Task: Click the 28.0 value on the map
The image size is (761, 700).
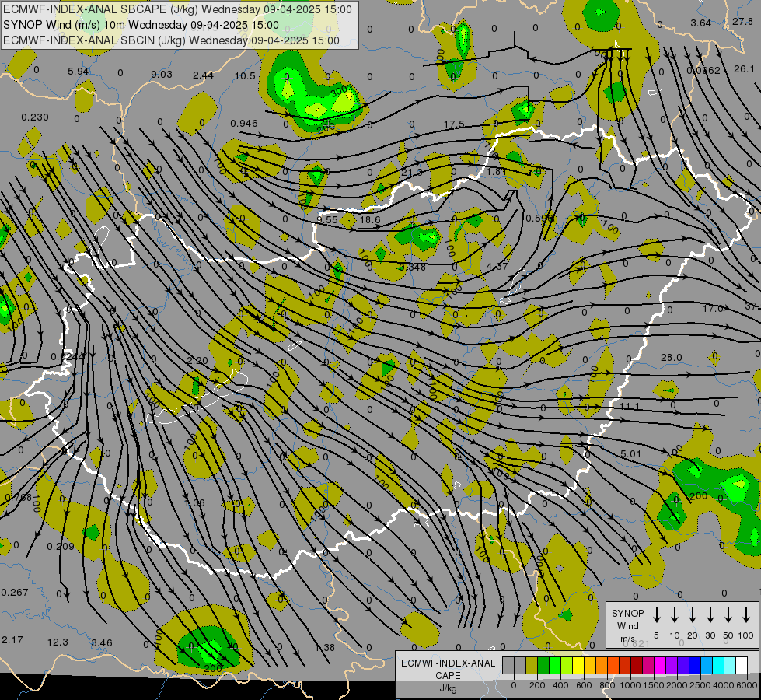Action: pyautogui.click(x=671, y=358)
